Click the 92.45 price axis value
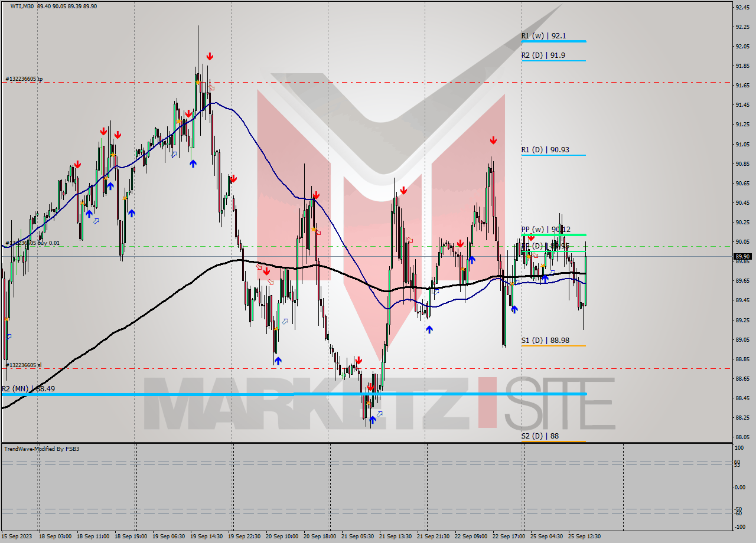Image resolution: width=756 pixels, height=543 pixels. point(742,7)
